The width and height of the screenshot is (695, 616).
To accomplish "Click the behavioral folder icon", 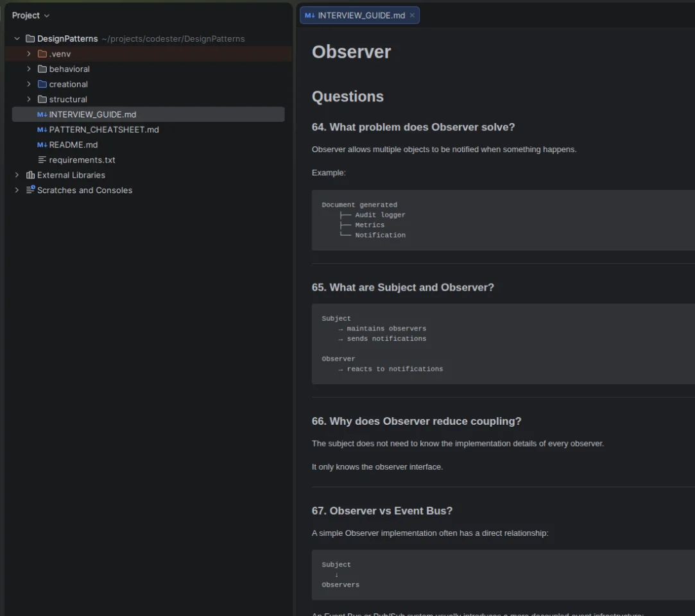I will [42, 69].
